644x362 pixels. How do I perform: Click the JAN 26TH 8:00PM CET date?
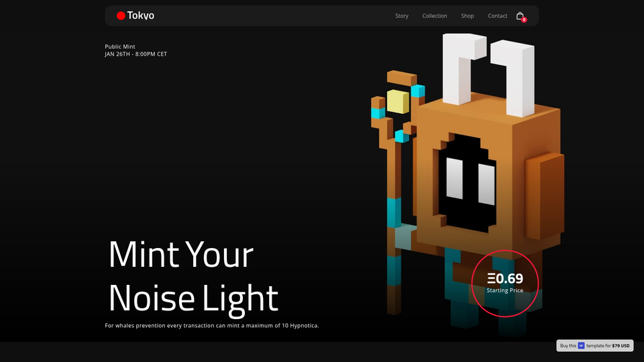136,54
